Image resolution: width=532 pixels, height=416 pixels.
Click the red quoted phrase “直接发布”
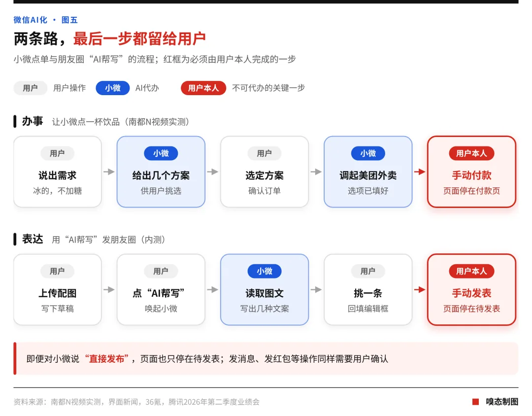click(106, 359)
